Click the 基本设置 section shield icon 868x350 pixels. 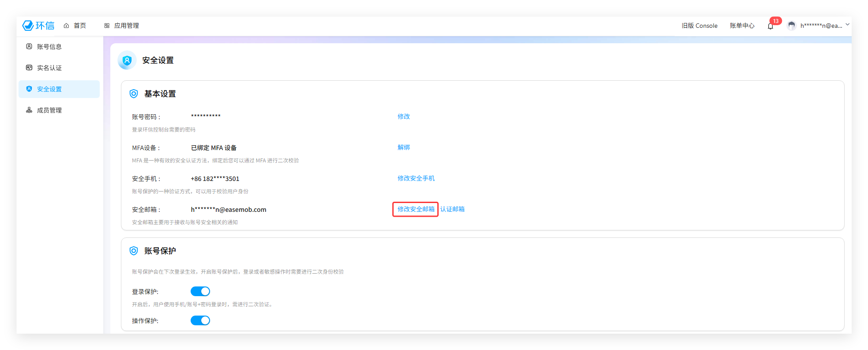[x=134, y=94]
